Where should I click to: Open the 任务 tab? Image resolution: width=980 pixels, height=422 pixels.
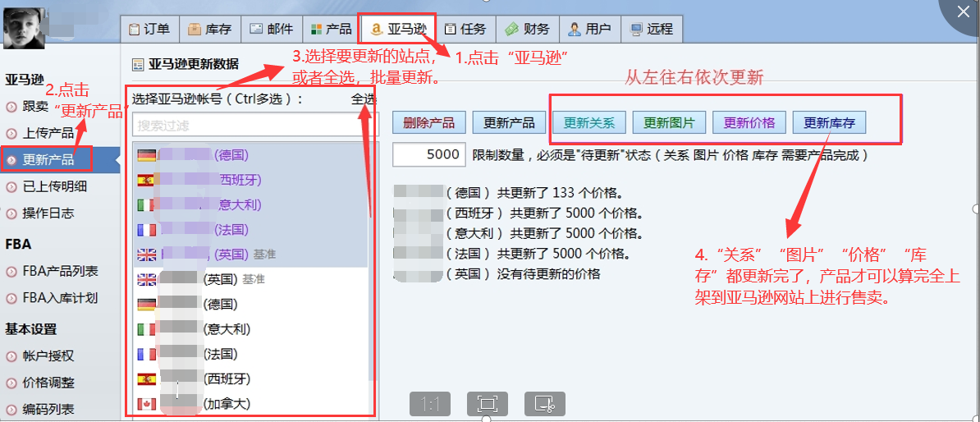click(465, 29)
